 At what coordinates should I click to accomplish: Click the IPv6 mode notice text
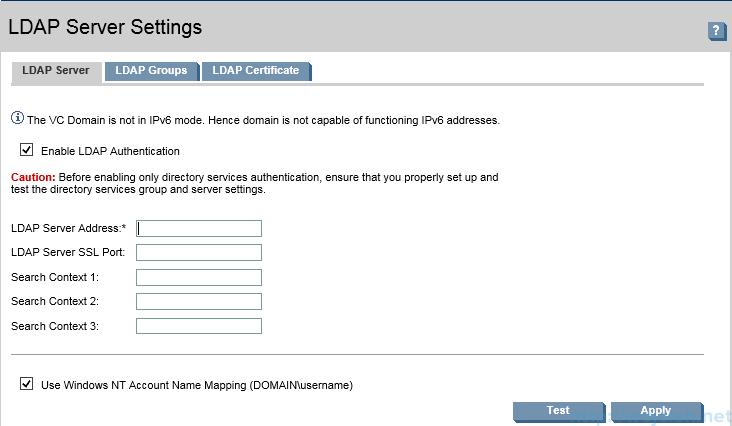click(263, 120)
